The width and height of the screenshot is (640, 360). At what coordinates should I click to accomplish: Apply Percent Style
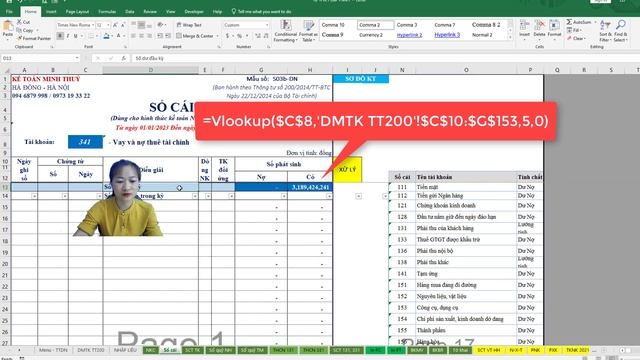(x=240, y=36)
